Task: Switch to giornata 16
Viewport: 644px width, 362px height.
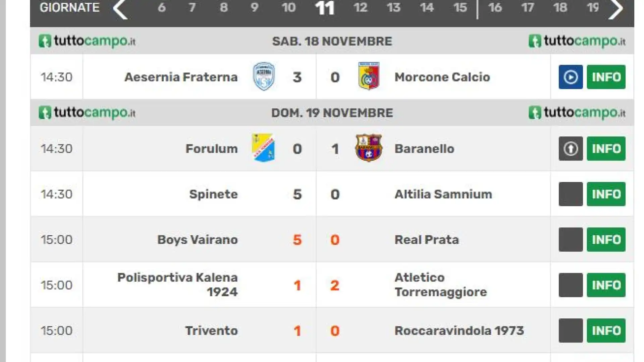Action: pyautogui.click(x=495, y=7)
